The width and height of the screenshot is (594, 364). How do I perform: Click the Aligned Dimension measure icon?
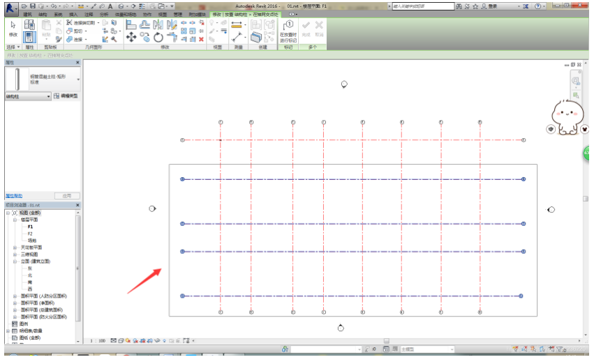click(x=237, y=25)
